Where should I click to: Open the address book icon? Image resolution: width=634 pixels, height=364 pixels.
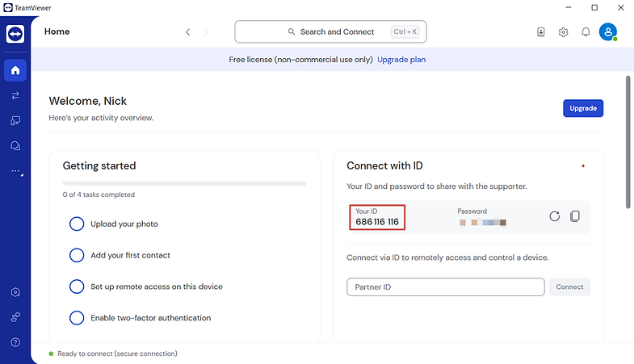[x=540, y=32]
